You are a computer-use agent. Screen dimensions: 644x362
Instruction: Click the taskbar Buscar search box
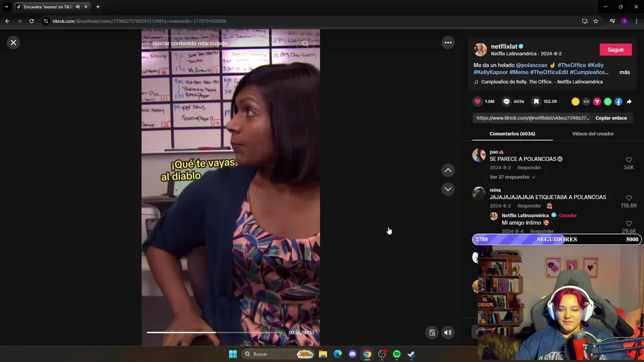(x=278, y=354)
